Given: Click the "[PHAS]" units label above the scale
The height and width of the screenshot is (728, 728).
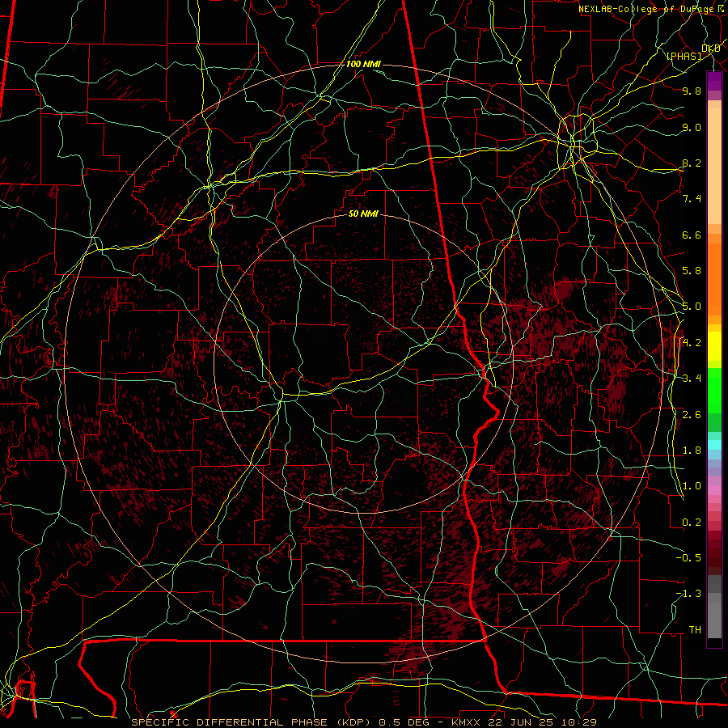Looking at the screenshot, I should pos(684,56).
